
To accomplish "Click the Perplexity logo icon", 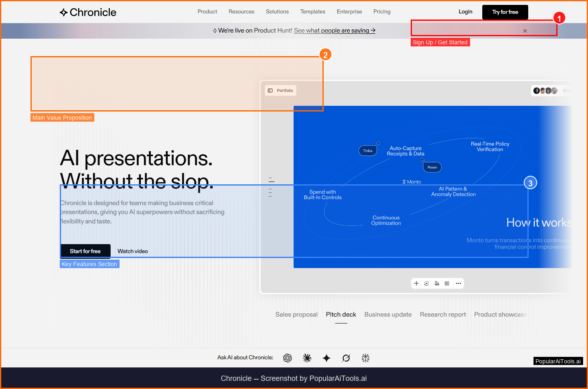I will coord(366,358).
